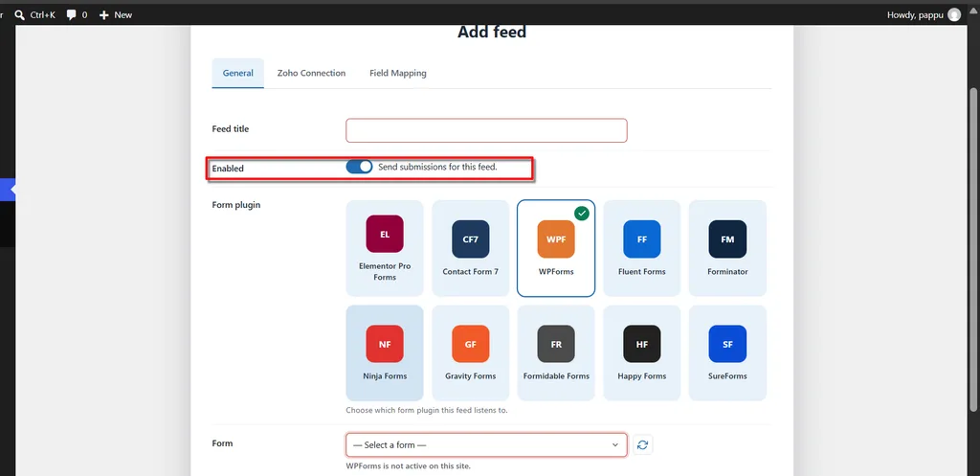Choose the Forminator FM icon
The width and height of the screenshot is (980, 476).
click(x=727, y=238)
